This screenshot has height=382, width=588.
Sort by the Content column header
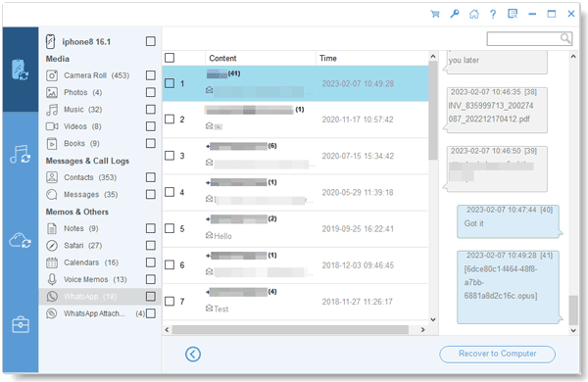[261, 58]
